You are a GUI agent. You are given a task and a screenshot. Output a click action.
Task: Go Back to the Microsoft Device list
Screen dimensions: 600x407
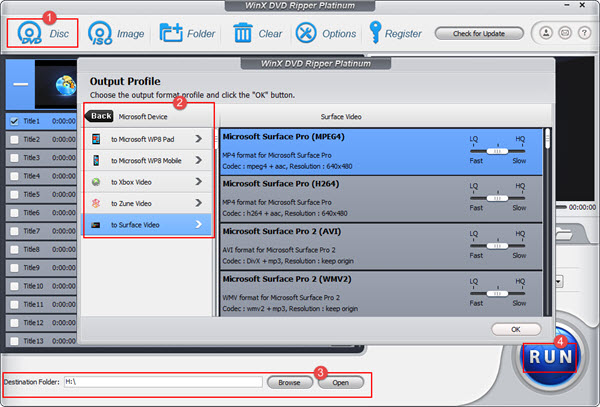[99, 116]
